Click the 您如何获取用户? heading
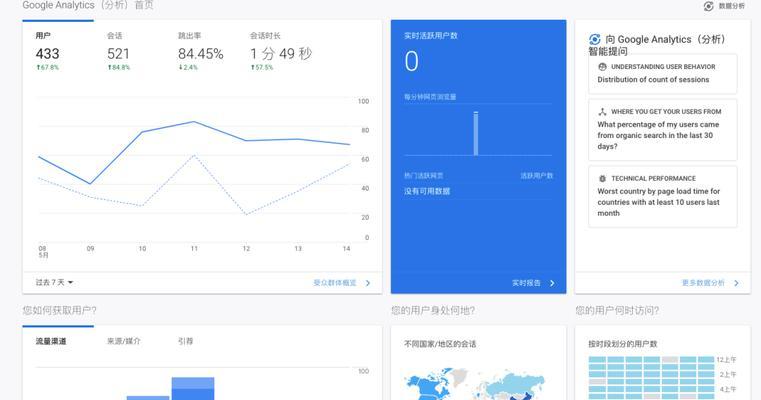This screenshot has height=400, width=761. (59, 310)
